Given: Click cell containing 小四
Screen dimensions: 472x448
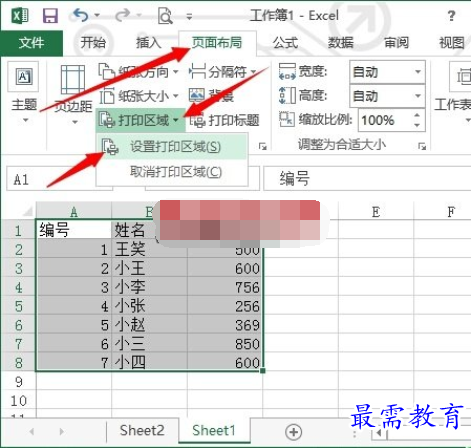Looking at the screenshot, I should click(x=149, y=362).
